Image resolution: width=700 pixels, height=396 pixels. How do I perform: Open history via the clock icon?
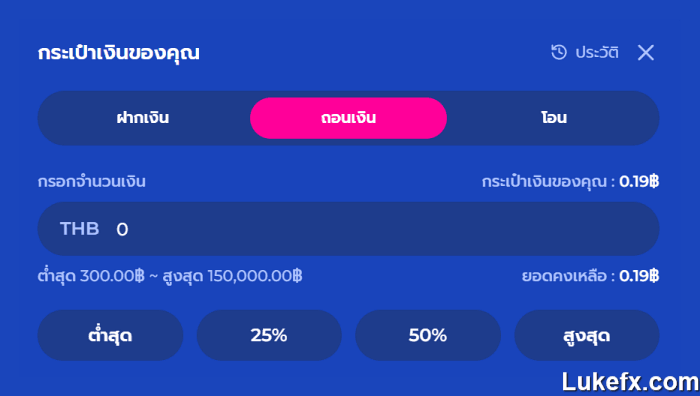coord(558,52)
